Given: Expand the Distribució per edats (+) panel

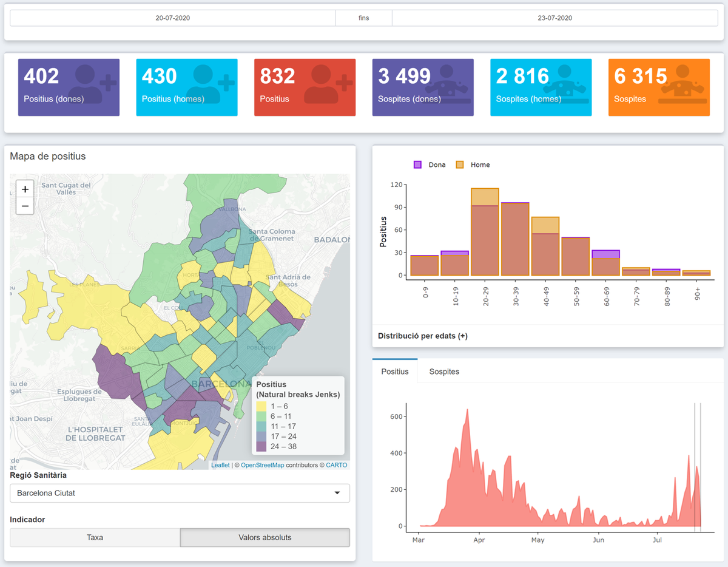Looking at the screenshot, I should [423, 336].
